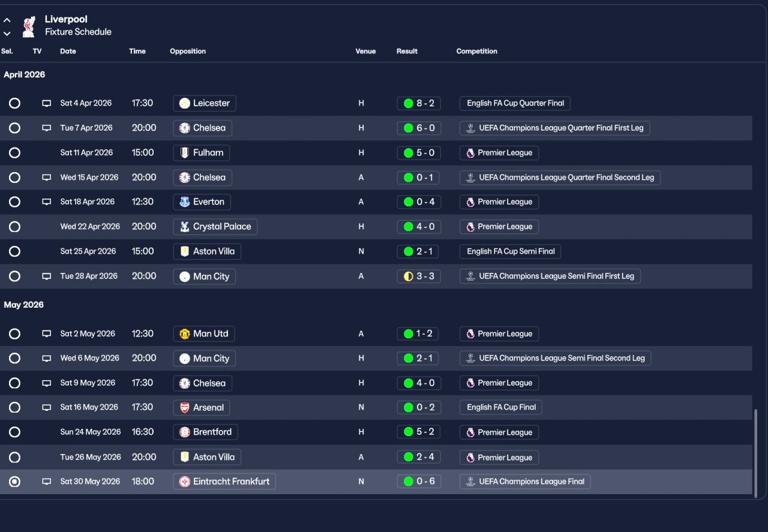Click TV icon on Tue 7 Apr row
Screen dimensions: 768x532
tap(46, 128)
